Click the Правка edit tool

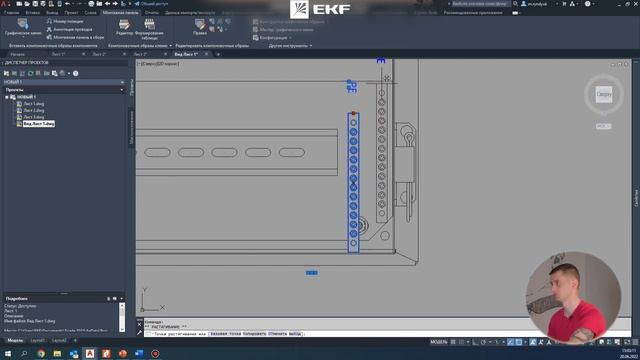(200, 27)
